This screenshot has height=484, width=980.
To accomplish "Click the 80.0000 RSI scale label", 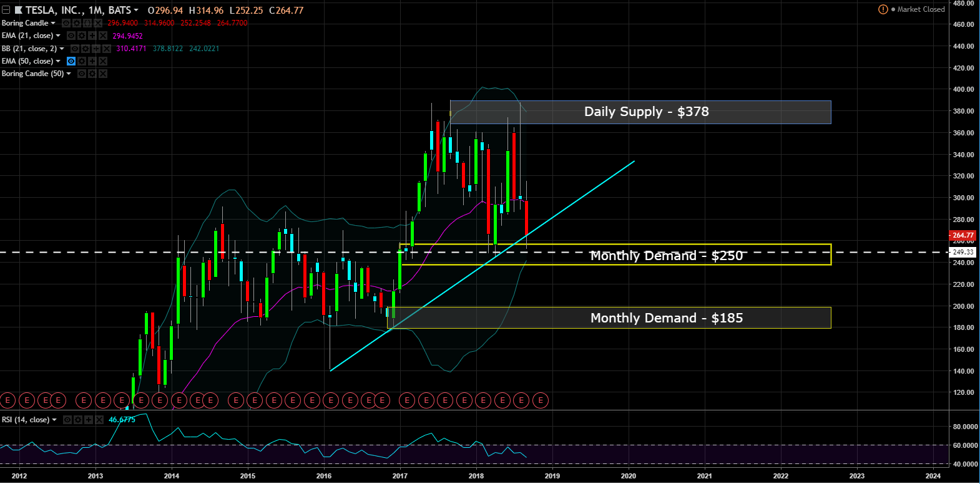I will click(965, 427).
